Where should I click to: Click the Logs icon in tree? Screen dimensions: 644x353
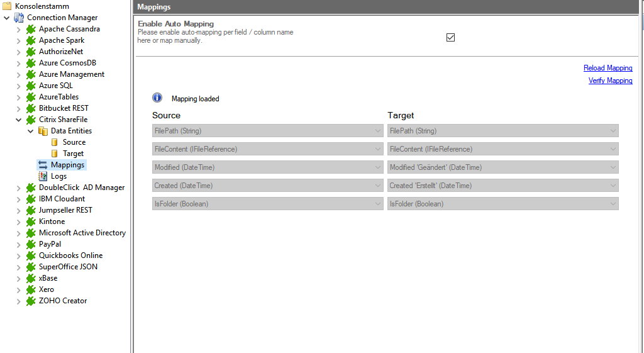(x=43, y=176)
